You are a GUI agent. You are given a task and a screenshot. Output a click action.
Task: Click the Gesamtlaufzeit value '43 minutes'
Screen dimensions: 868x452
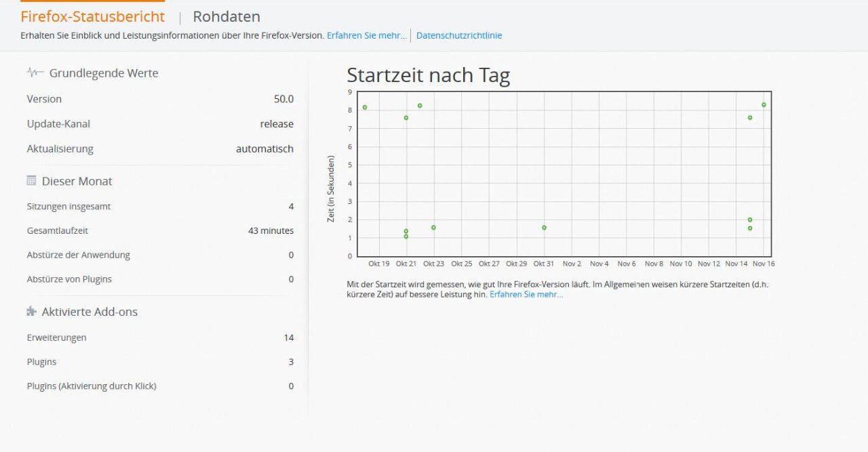(271, 231)
